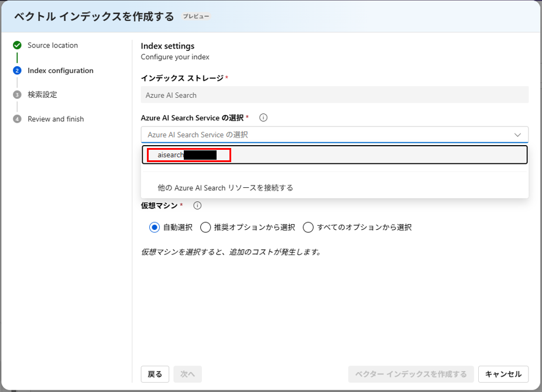The image size is (542, 392).
Task: Select the 自動選択 radio button
Action: tap(154, 227)
